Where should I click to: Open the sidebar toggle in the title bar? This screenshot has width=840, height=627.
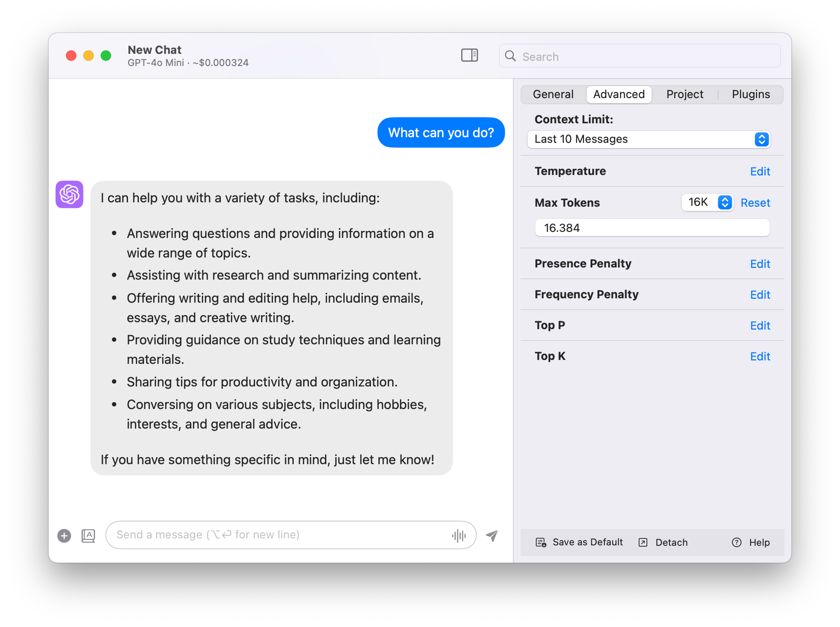469,56
